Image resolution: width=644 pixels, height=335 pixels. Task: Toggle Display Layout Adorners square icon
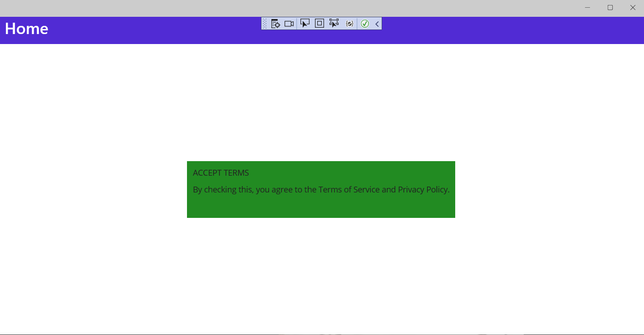tap(320, 23)
